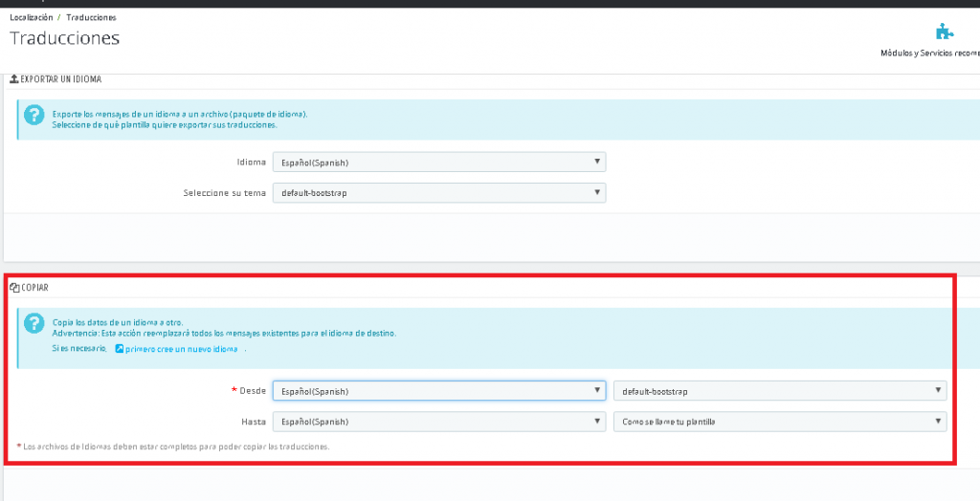Go to Localización in the breadcrumb

point(31,17)
